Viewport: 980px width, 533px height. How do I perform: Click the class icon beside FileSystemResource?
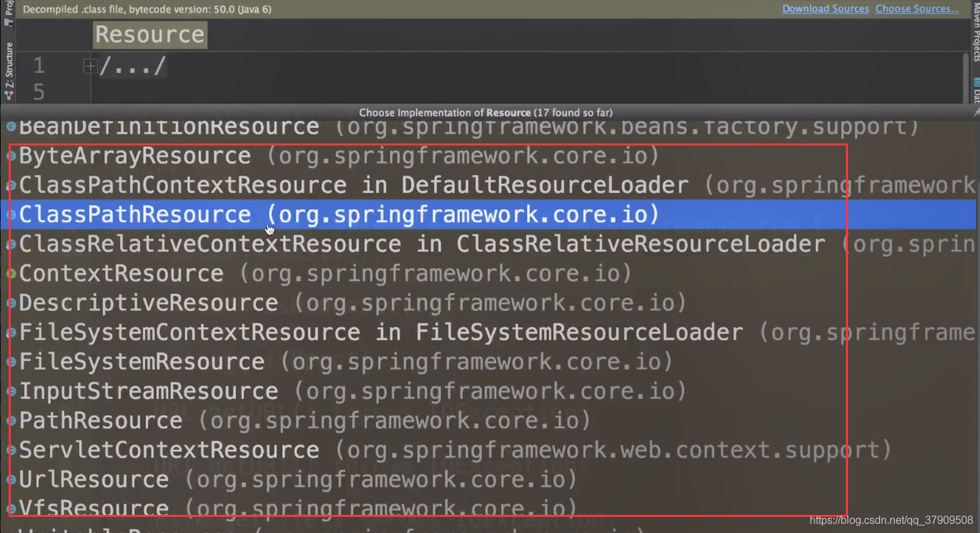(x=11, y=363)
